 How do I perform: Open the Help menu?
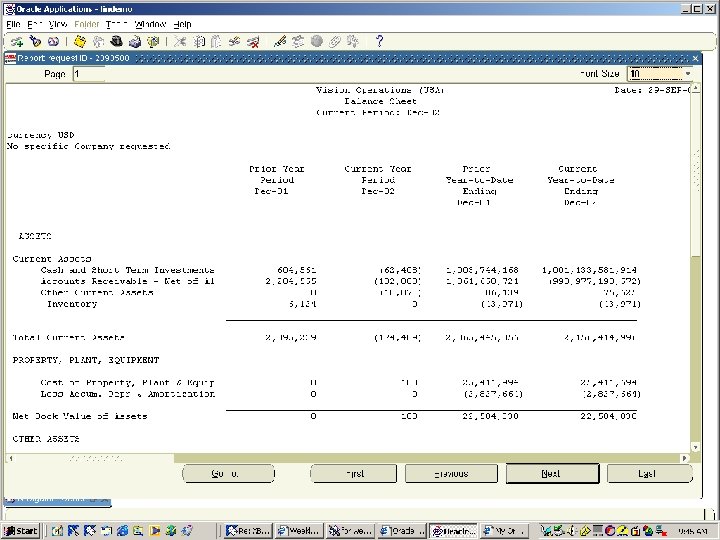(182, 24)
